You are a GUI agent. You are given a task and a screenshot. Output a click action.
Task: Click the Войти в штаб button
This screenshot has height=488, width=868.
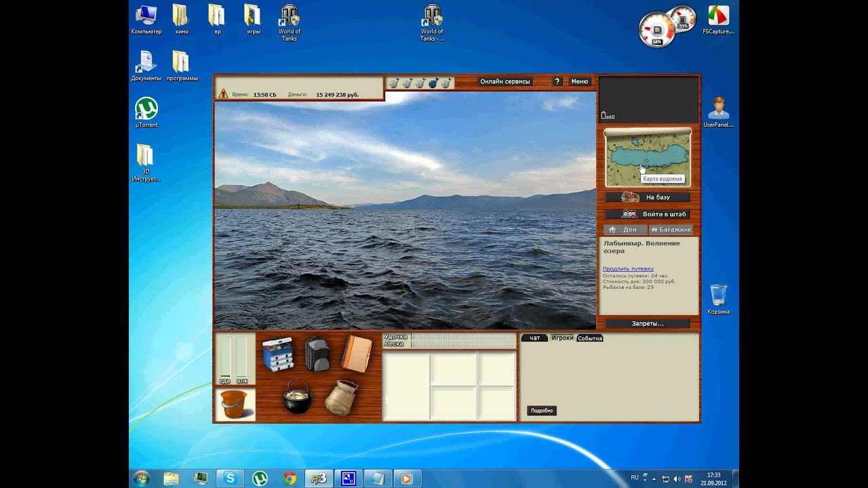pos(648,214)
